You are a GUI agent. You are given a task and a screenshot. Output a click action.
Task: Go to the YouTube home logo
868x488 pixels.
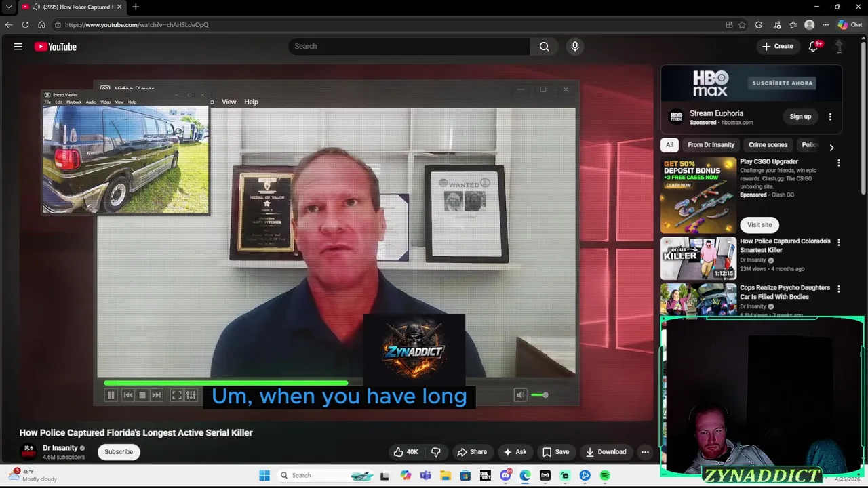click(56, 47)
